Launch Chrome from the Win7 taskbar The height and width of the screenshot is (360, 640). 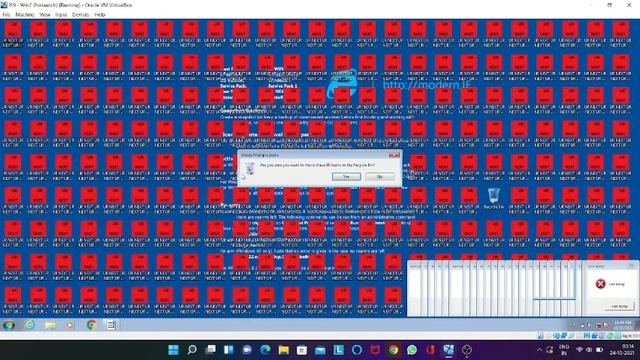(91, 325)
